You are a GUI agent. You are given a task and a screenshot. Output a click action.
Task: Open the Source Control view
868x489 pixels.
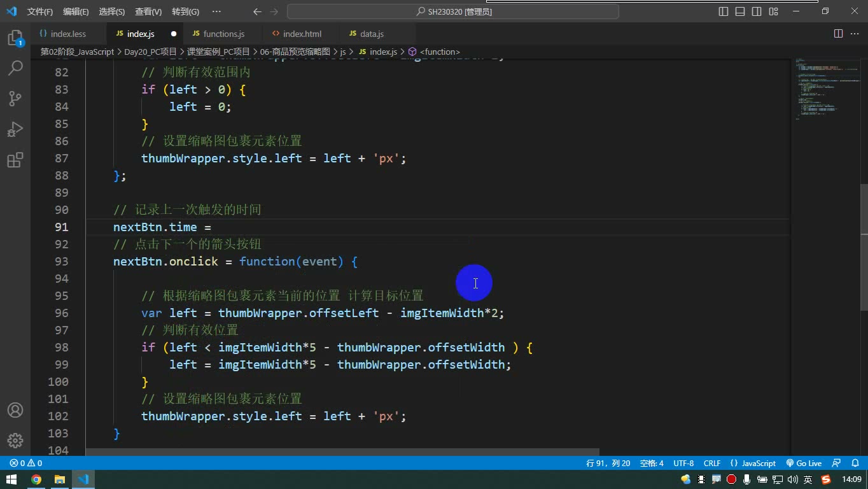[x=15, y=98]
